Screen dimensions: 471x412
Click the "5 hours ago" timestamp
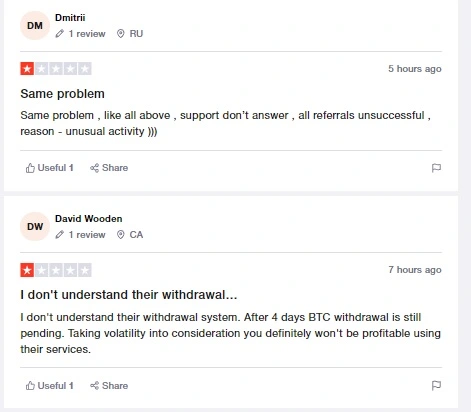(415, 69)
